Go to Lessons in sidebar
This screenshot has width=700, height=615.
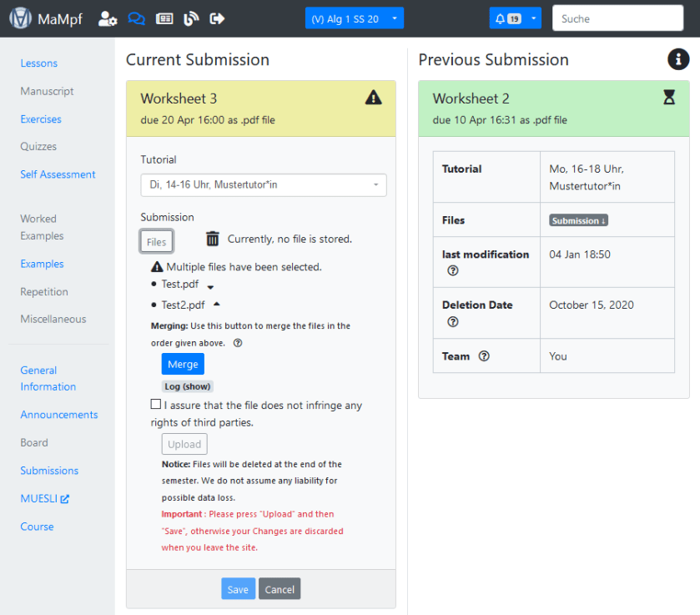point(39,63)
